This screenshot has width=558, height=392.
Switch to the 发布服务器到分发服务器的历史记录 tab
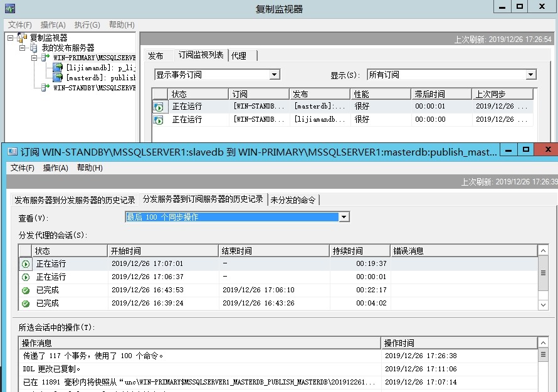pos(75,200)
